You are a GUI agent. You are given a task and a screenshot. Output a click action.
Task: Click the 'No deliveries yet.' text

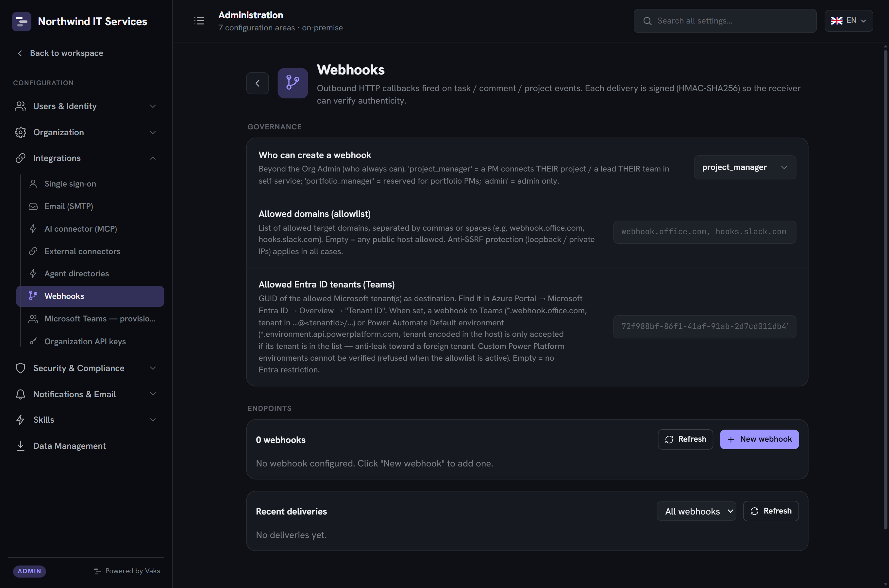pos(291,535)
